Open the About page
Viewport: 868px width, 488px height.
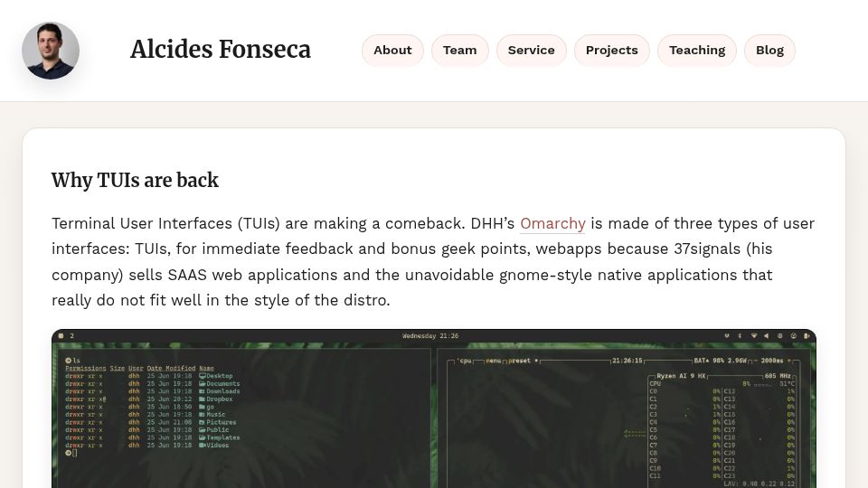[x=392, y=51]
